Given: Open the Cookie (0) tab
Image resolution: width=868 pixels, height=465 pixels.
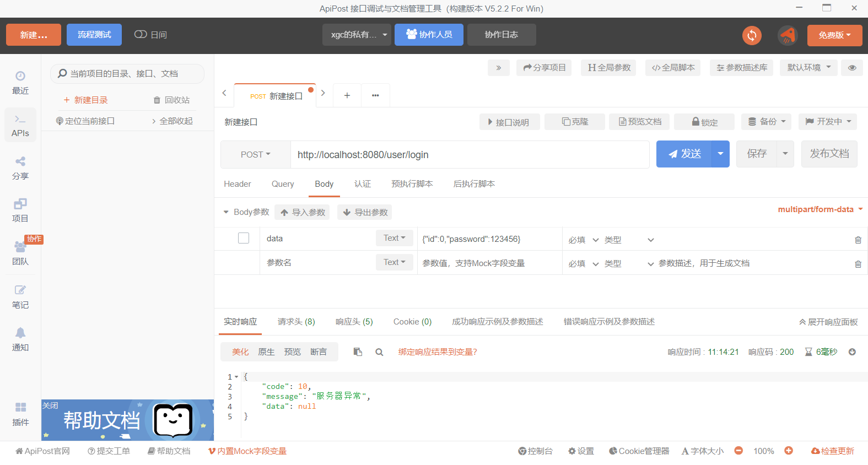Looking at the screenshot, I should [412, 322].
